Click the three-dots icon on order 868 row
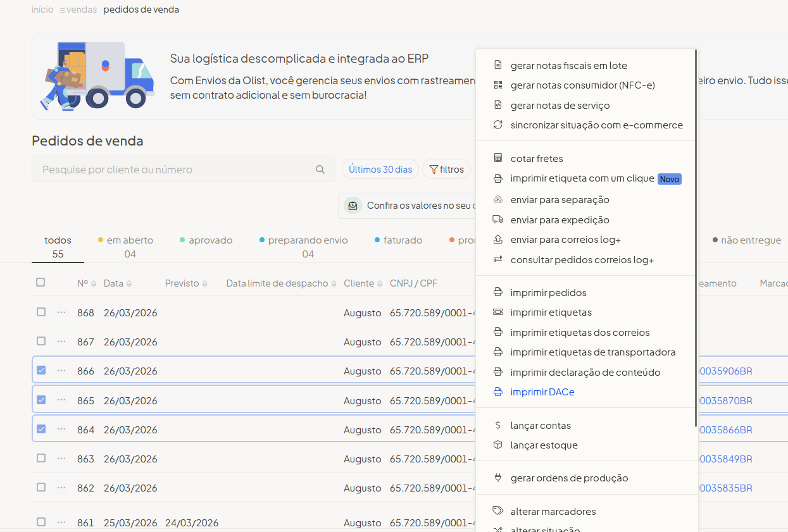Image resolution: width=788 pixels, height=532 pixels. (x=61, y=312)
